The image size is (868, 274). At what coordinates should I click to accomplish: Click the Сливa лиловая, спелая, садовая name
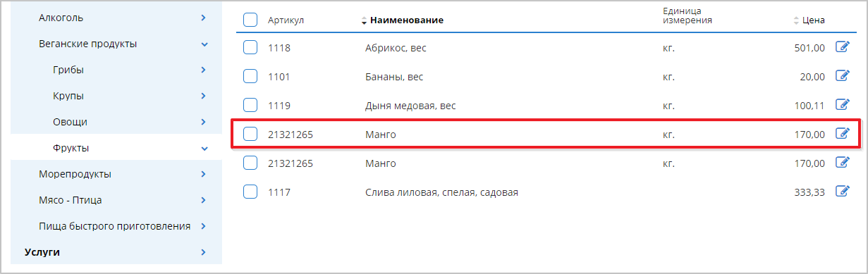click(x=442, y=192)
